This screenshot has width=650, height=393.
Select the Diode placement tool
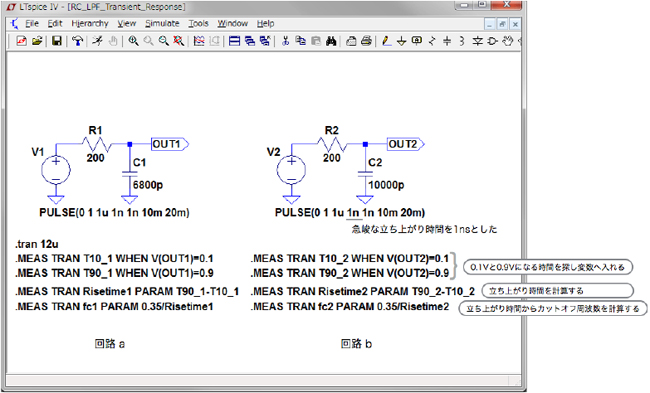(478, 41)
